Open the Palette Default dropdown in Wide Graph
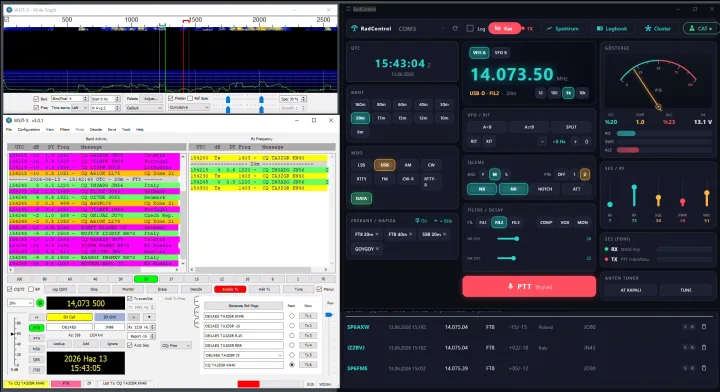 (x=144, y=108)
